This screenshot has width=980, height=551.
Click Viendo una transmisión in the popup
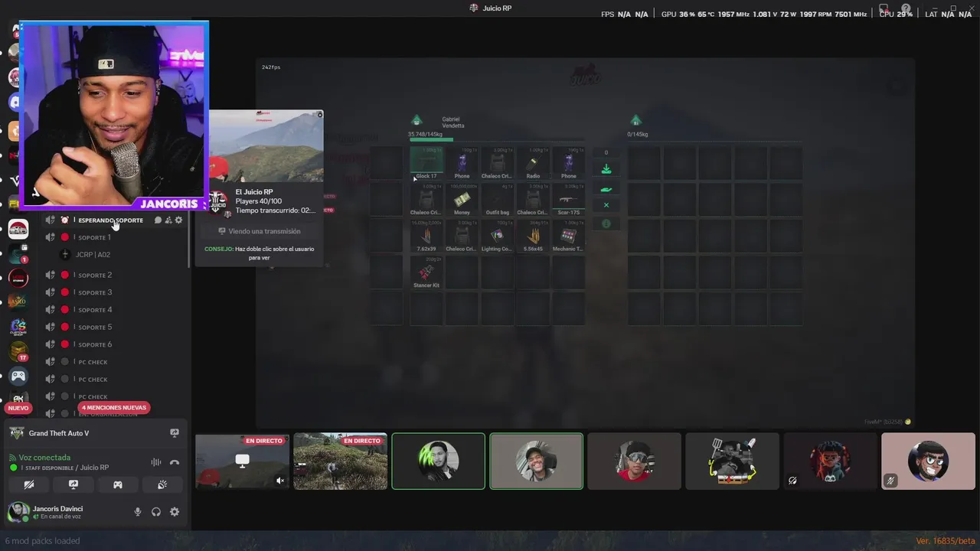pyautogui.click(x=260, y=231)
